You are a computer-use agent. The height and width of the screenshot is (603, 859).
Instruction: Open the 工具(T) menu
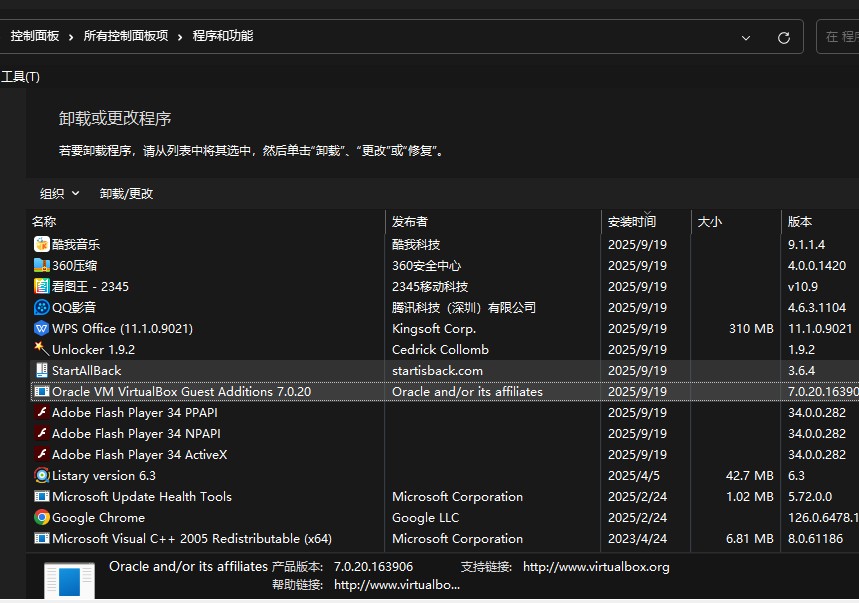tap(20, 77)
